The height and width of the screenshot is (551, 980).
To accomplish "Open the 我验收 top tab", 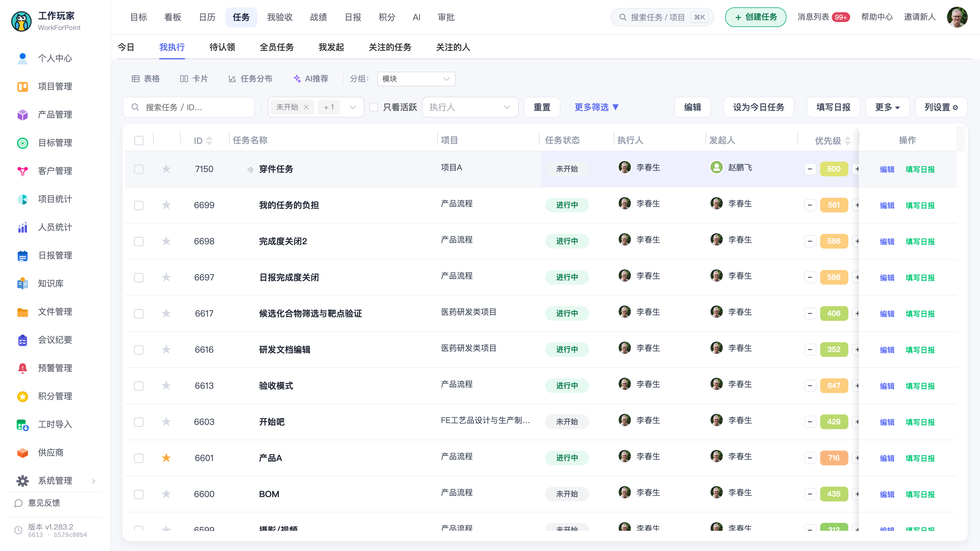I will [280, 17].
